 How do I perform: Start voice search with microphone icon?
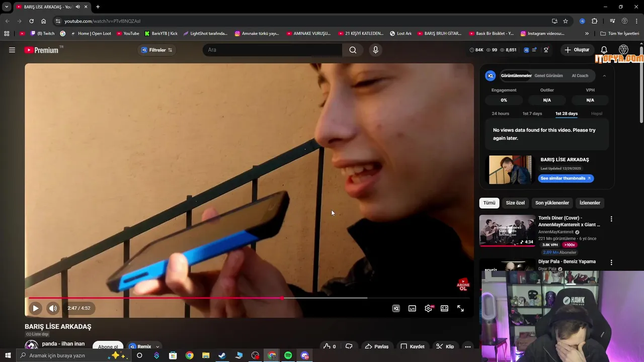[x=375, y=50]
